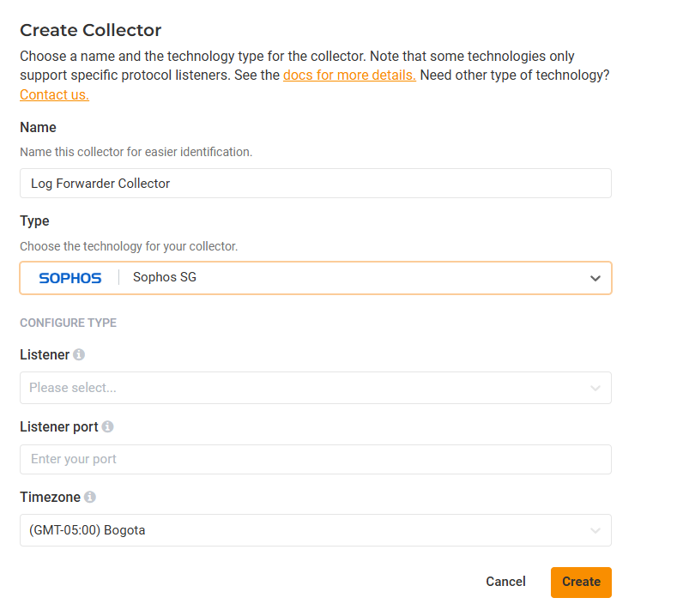Expand the Type dropdown chevron arrow
Screen dimensions: 677x616
[x=595, y=278]
